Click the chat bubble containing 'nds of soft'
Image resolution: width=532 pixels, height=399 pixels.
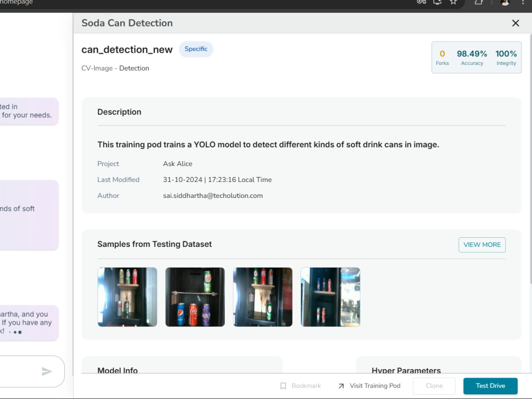tap(29, 215)
